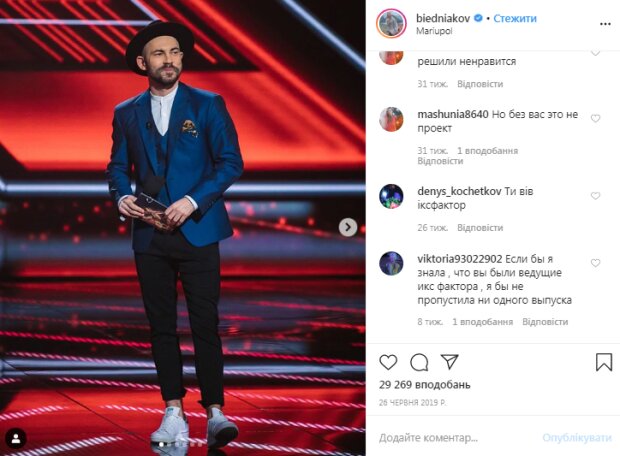Click Стежити to follow biedniakov
The width and height of the screenshot is (620, 456).
coord(515,18)
